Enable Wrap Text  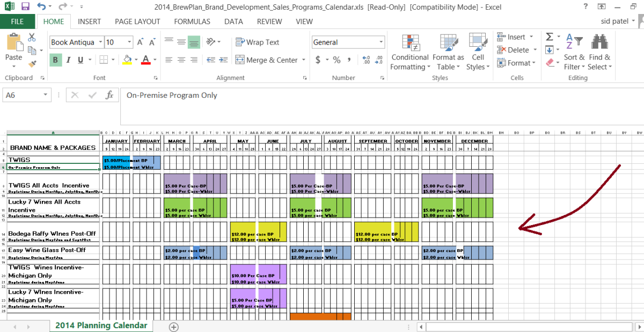coord(258,42)
